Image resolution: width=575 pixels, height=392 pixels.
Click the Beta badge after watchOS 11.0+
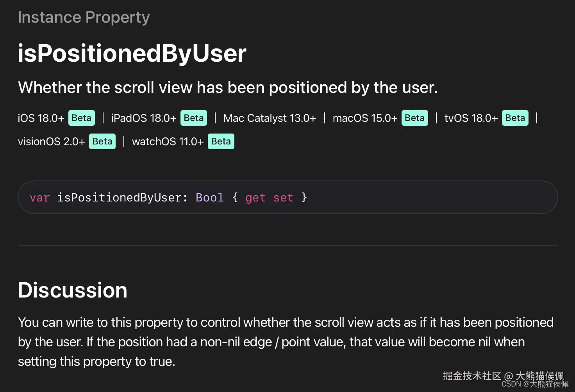tap(221, 141)
